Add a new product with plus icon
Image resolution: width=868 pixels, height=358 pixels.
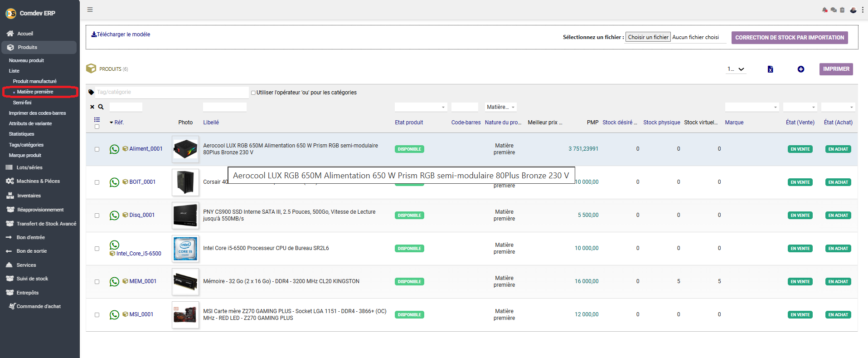pos(801,69)
